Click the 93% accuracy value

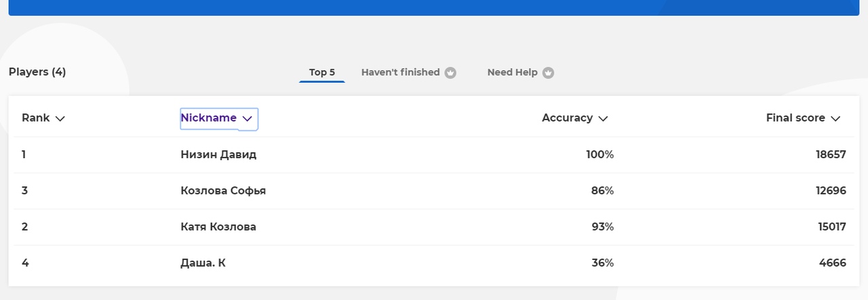[x=602, y=227]
